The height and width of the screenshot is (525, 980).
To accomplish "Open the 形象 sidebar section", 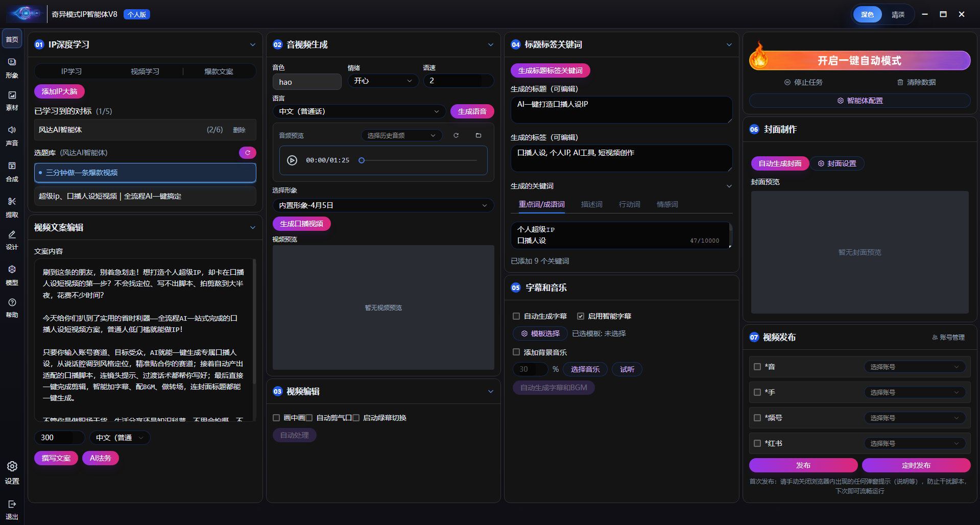I will [x=12, y=68].
